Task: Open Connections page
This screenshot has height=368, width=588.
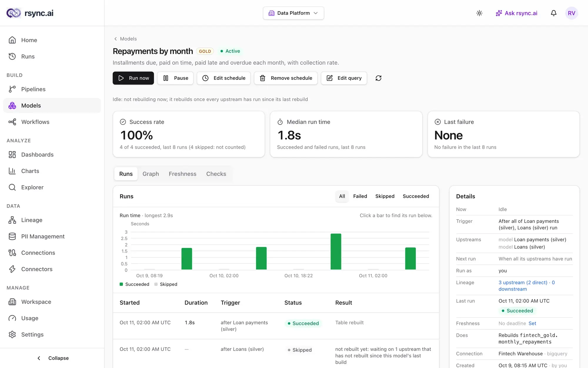Action: click(52, 253)
